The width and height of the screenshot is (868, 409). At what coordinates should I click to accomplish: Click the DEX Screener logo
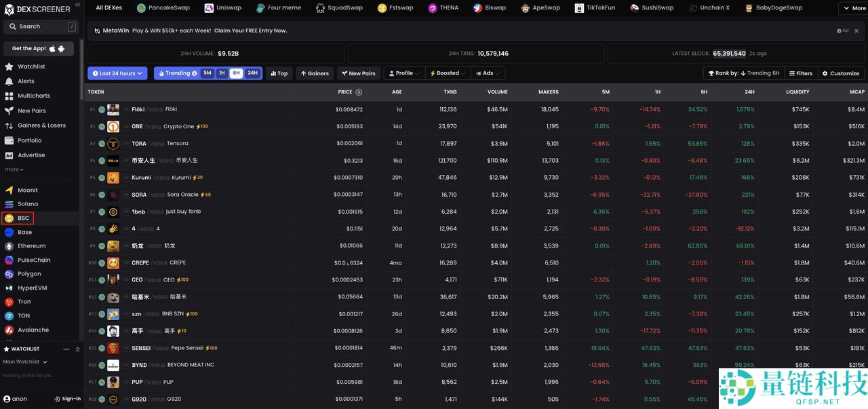[37, 9]
